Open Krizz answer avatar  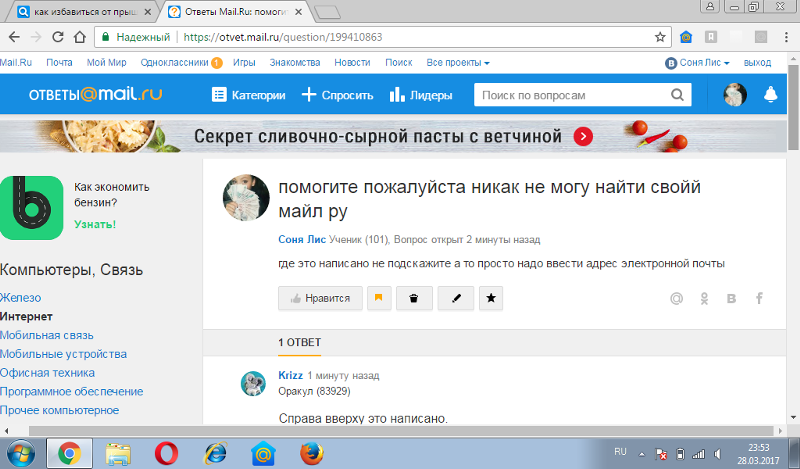coord(253,383)
